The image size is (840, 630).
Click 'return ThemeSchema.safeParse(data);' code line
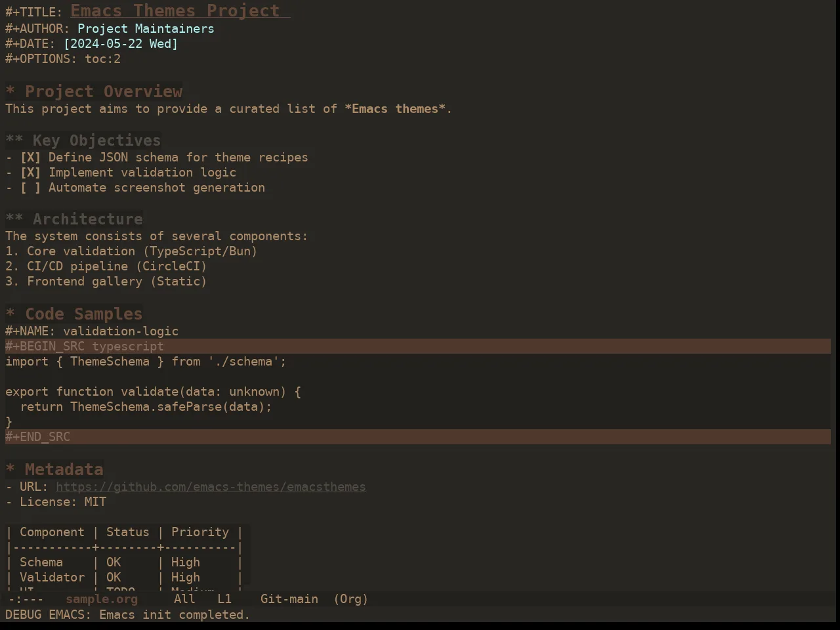146,407
